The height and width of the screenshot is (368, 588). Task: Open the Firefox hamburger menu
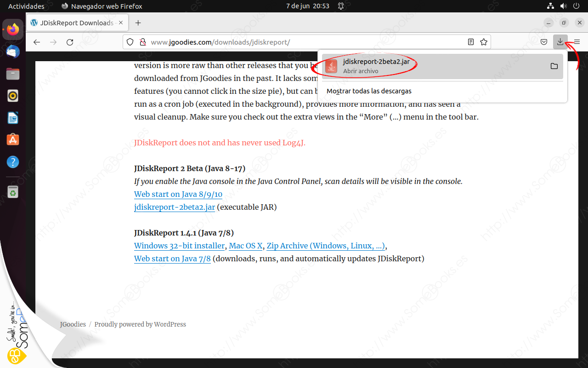click(577, 42)
